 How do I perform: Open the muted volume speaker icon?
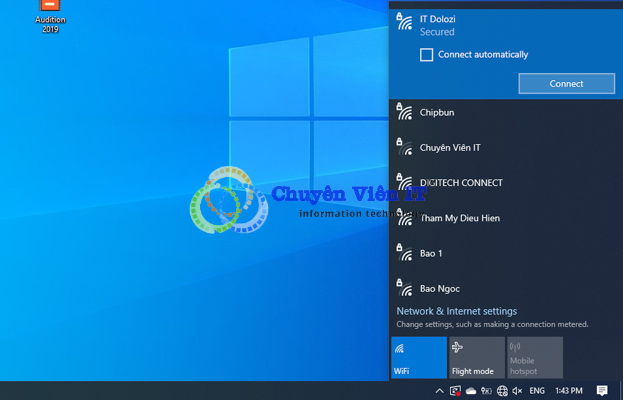point(517,391)
